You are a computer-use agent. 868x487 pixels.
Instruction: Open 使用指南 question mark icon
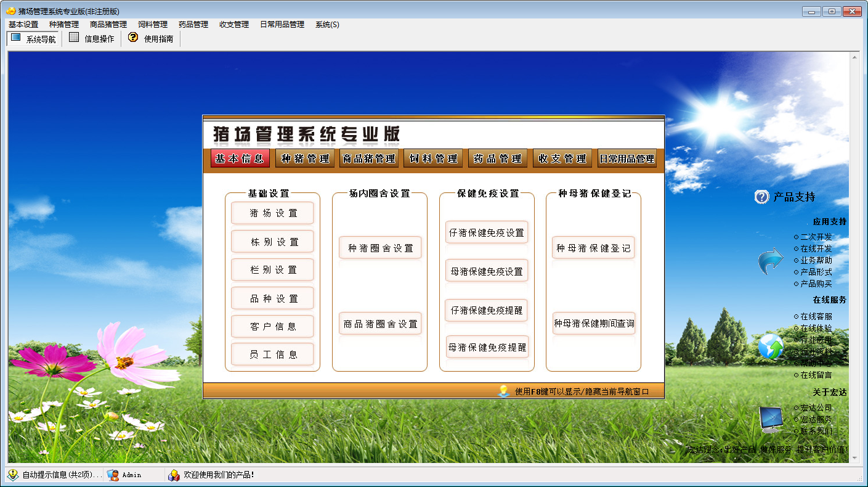(133, 38)
